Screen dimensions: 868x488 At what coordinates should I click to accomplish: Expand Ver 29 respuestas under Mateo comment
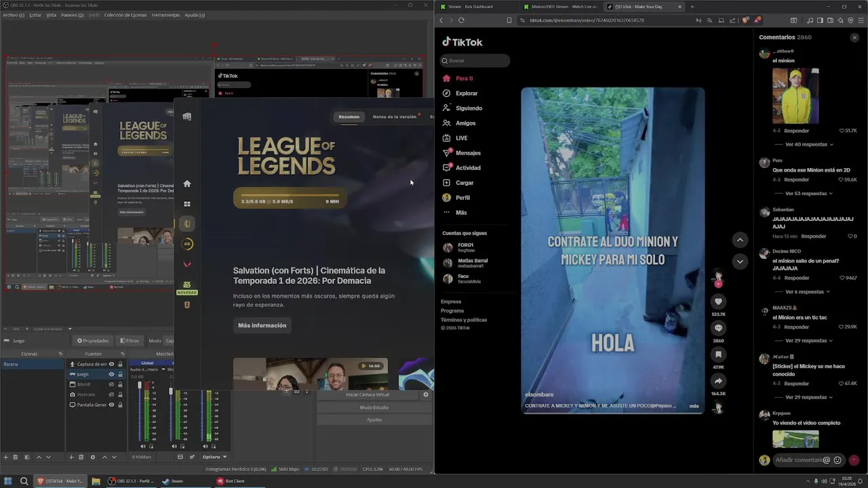[x=809, y=397]
